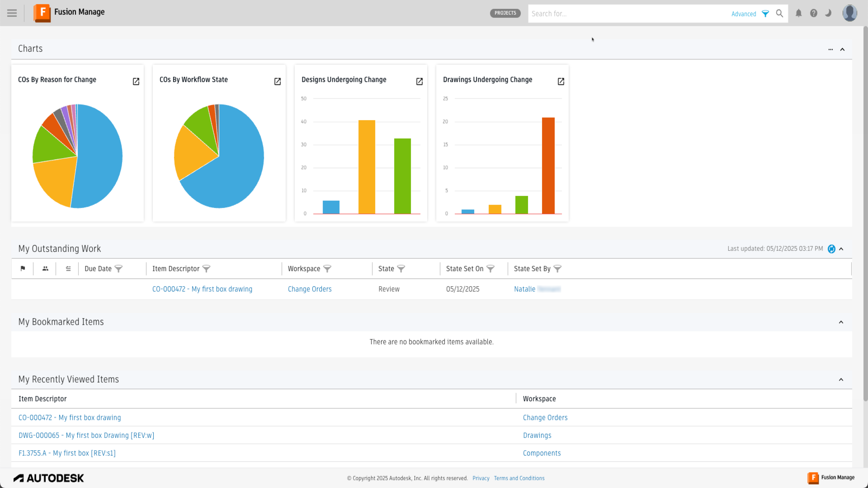This screenshot has width=868, height=488.
Task: Open the help question mark icon
Action: pos(814,13)
